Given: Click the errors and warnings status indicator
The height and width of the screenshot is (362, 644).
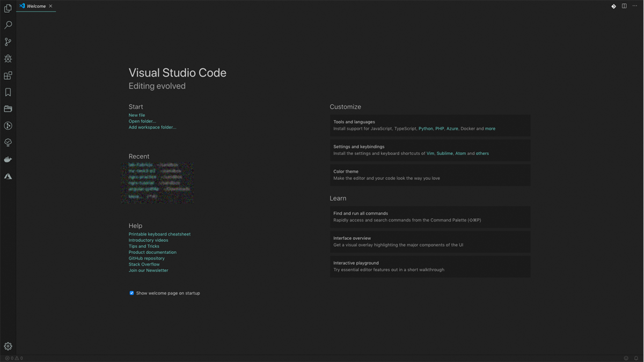Looking at the screenshot, I should coord(14,358).
